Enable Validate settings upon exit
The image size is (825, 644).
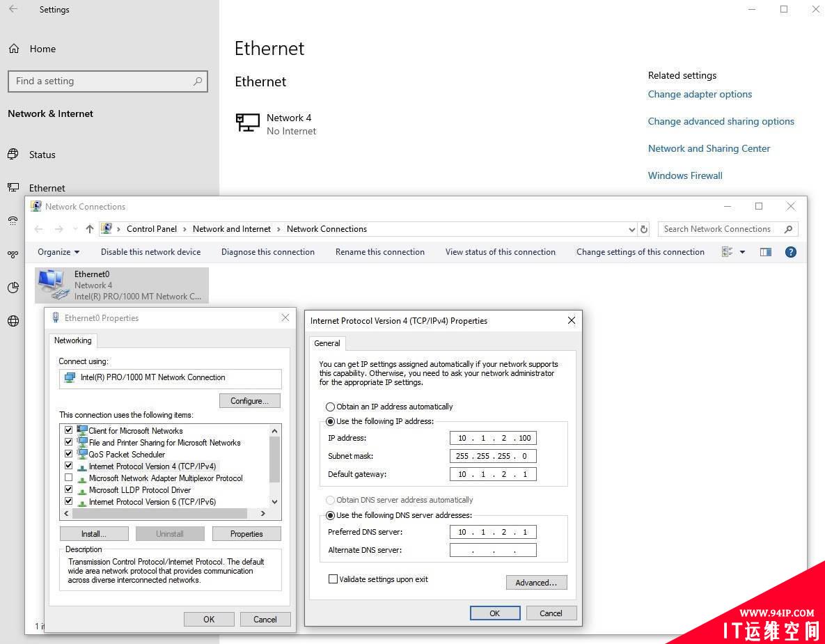333,579
